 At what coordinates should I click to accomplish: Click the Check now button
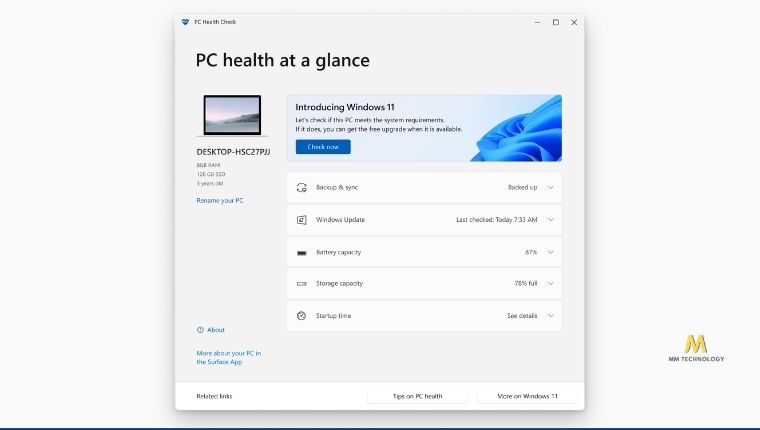pos(323,147)
